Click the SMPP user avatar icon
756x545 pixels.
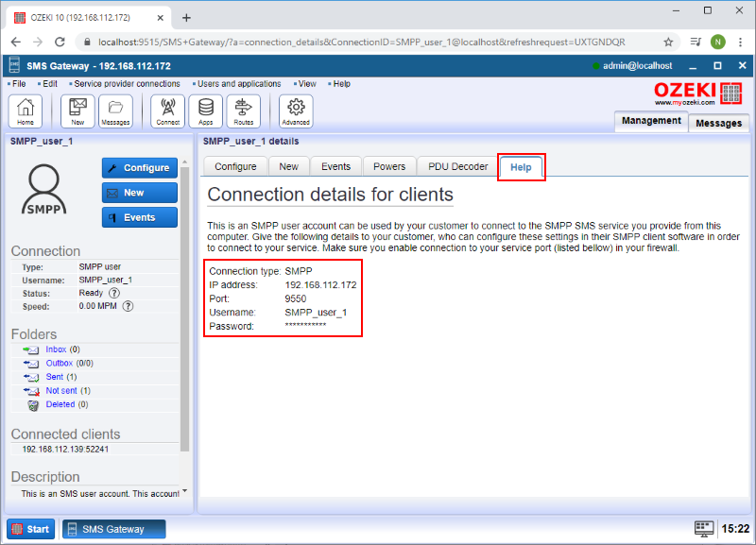point(43,189)
